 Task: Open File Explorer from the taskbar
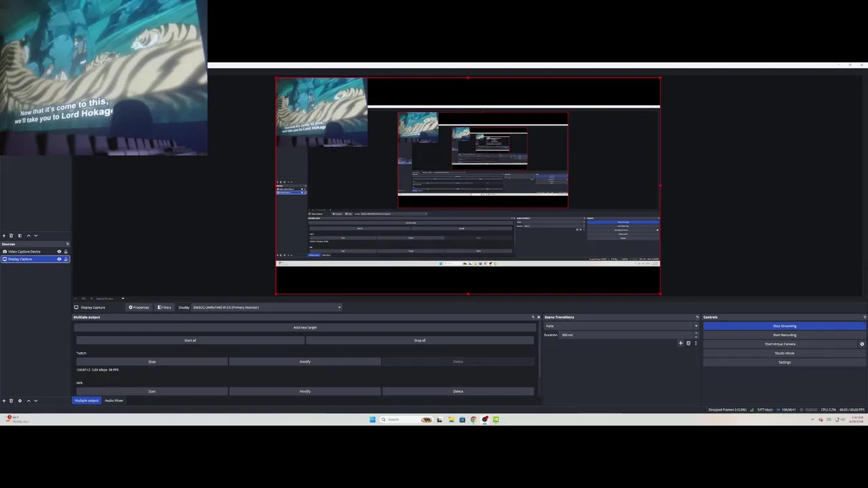[451, 420]
